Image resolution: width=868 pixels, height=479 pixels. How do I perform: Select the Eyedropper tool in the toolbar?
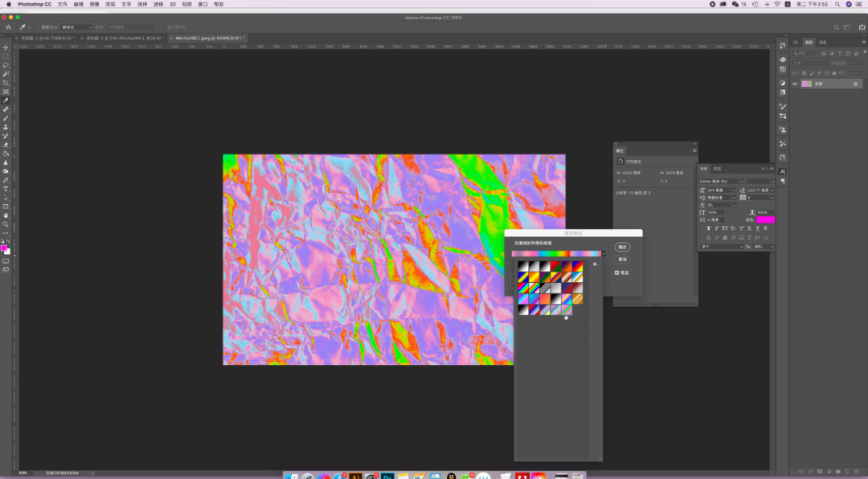tap(6, 100)
